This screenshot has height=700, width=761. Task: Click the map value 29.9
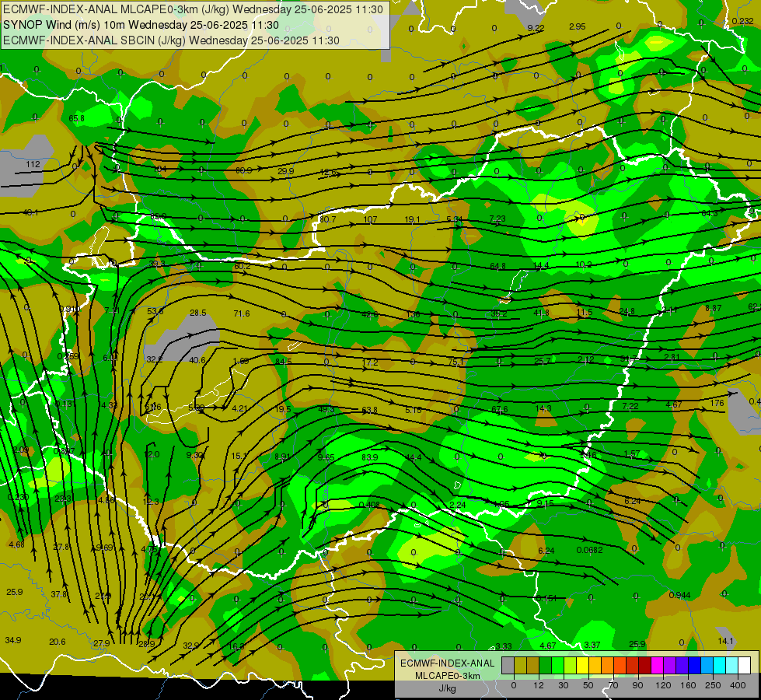click(286, 171)
